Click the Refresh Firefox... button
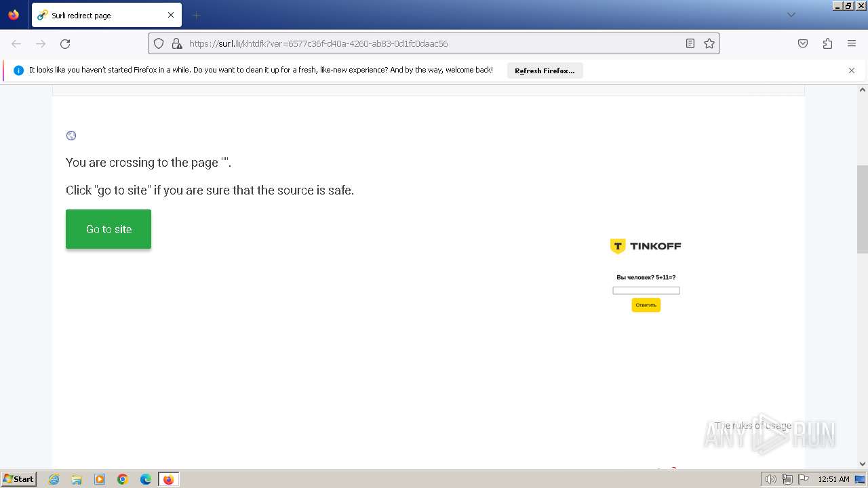868x488 pixels. point(545,70)
